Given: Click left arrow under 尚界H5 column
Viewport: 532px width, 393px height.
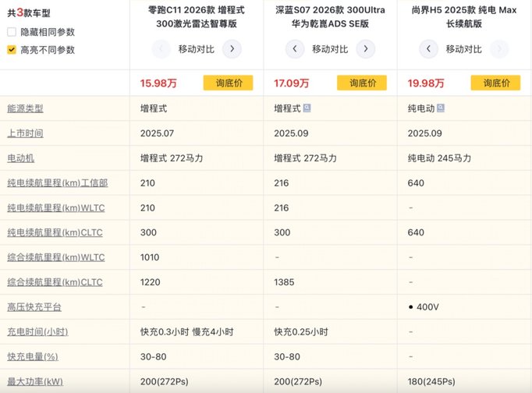Looking at the screenshot, I should coord(428,49).
